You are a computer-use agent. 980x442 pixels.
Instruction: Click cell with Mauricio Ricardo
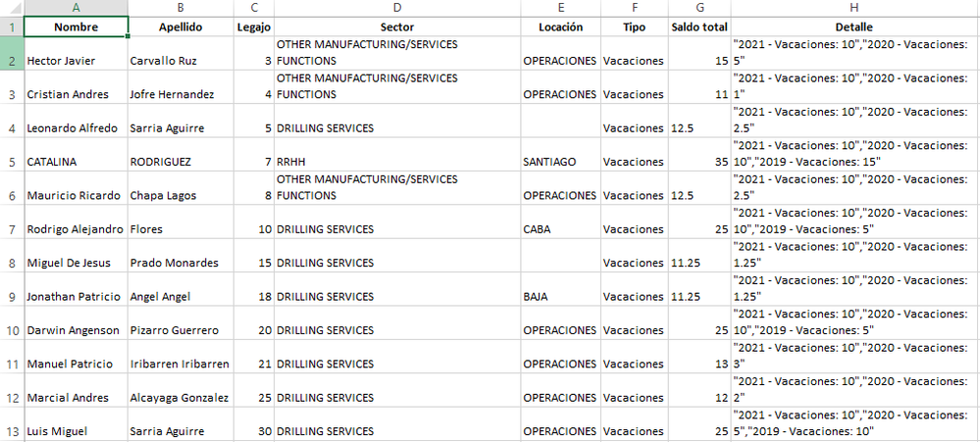77,188
